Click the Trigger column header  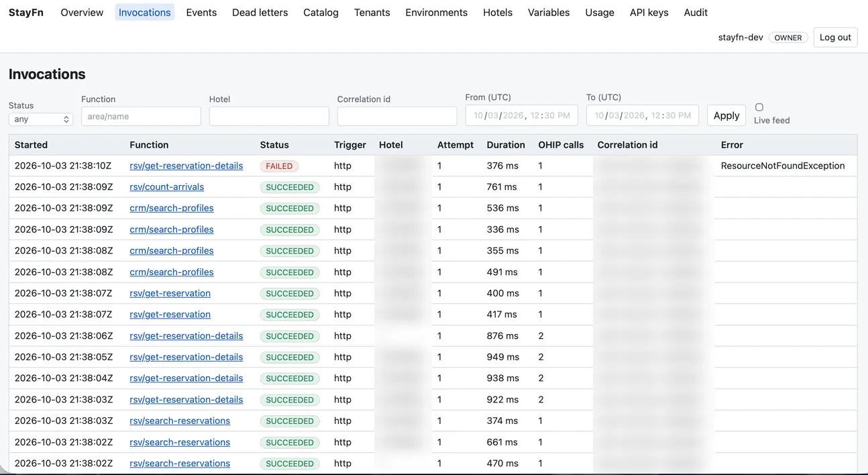click(350, 145)
